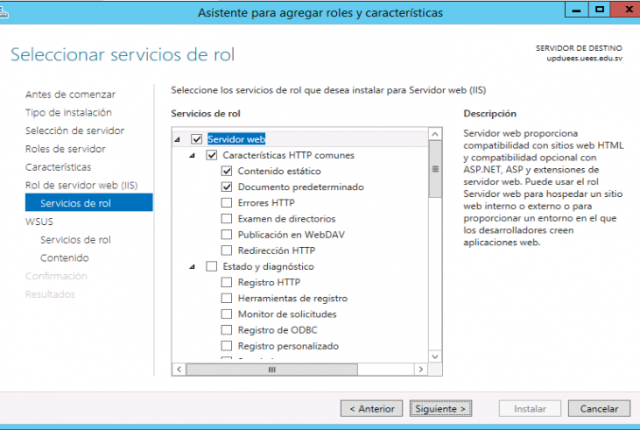The width and height of the screenshot is (640, 430).
Task: Click horizontal scrollbar left arrow
Action: pos(179,370)
